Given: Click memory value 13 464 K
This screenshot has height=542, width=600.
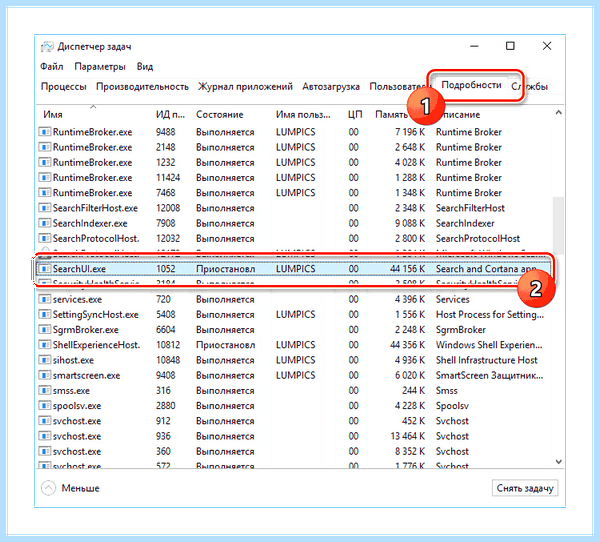Looking at the screenshot, I should tap(408, 436).
